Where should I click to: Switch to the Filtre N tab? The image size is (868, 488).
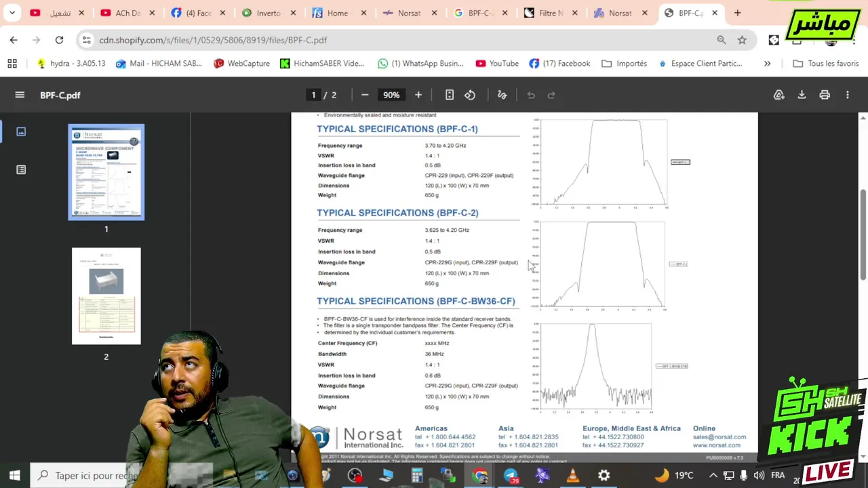click(550, 13)
